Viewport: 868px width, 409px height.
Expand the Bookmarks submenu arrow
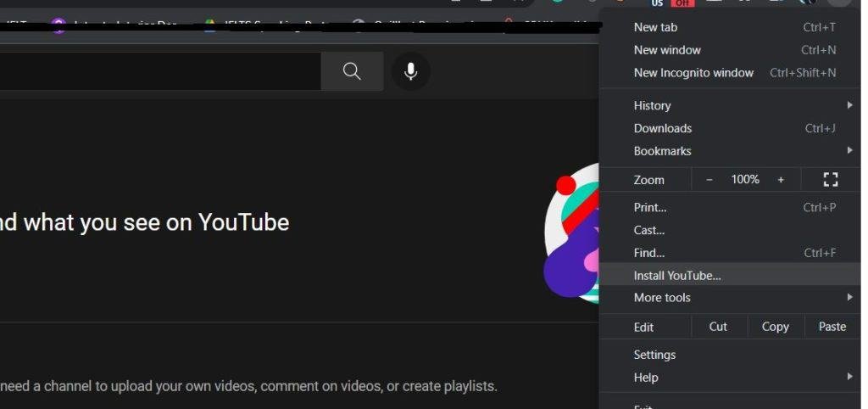tap(849, 150)
